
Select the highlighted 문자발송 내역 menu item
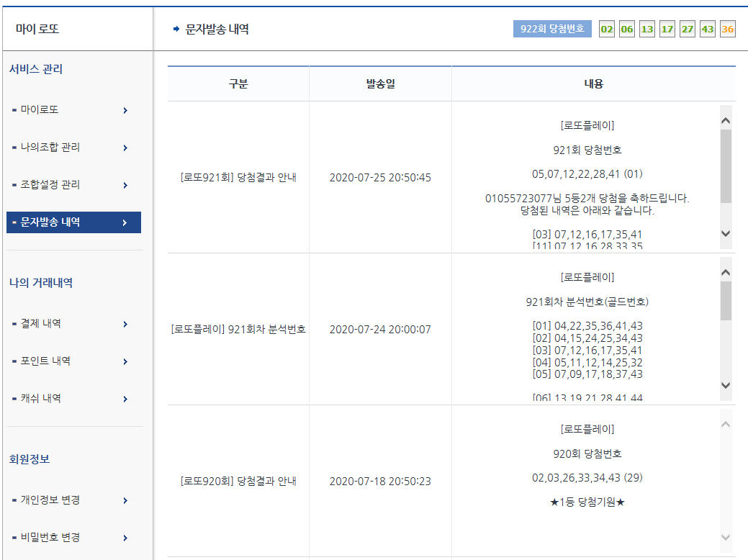[x=73, y=222]
